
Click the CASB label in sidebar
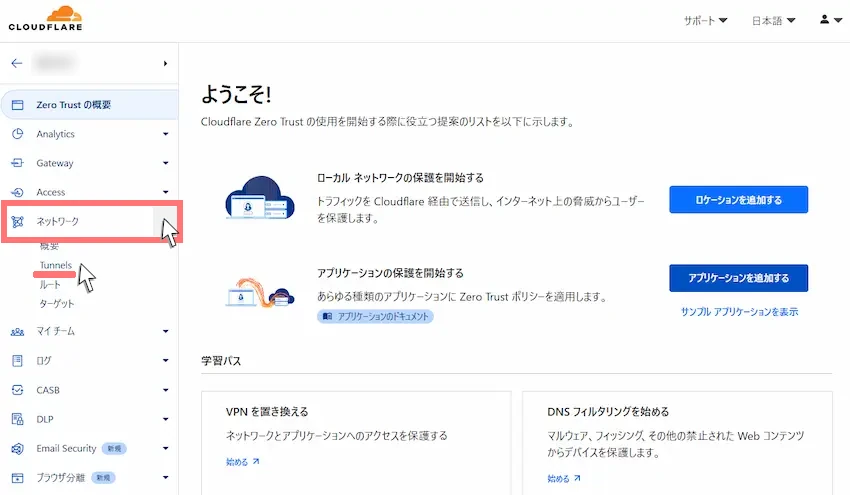pyautogui.click(x=48, y=390)
